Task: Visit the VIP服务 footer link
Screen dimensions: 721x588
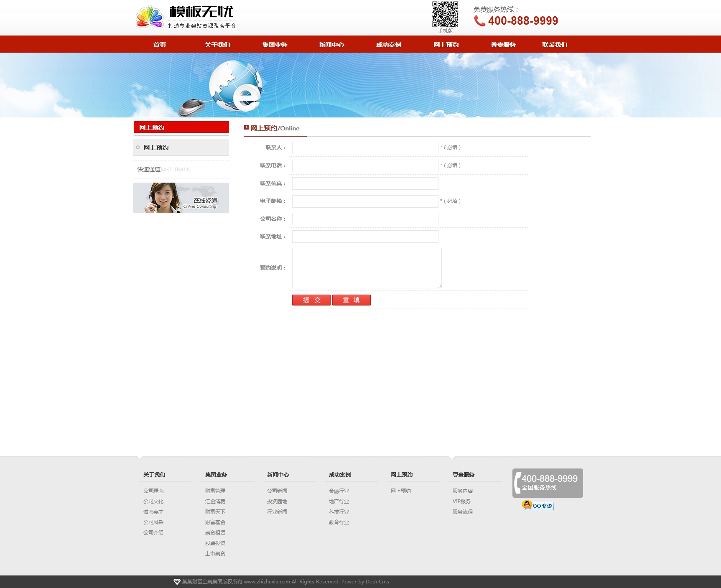Action: (461, 501)
